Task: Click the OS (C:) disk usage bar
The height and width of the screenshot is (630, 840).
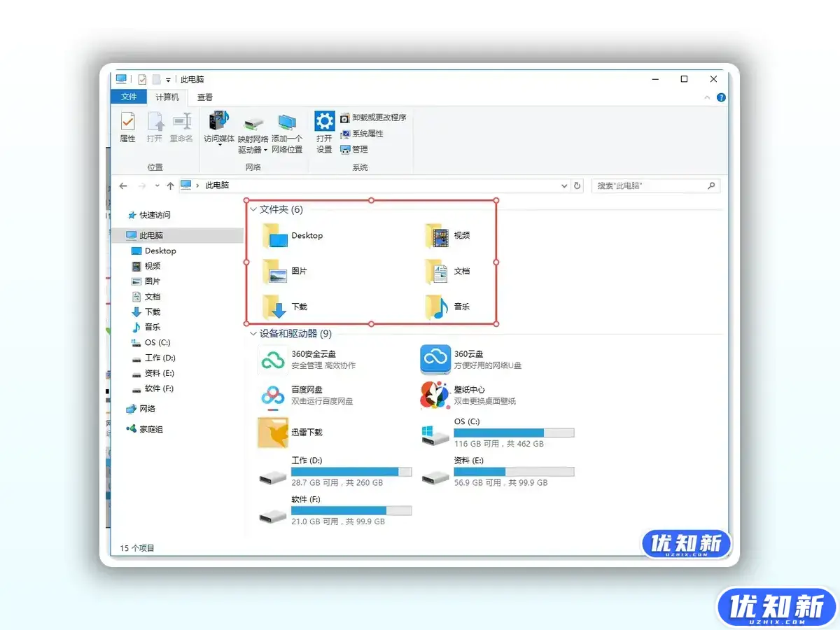Action: 514,433
